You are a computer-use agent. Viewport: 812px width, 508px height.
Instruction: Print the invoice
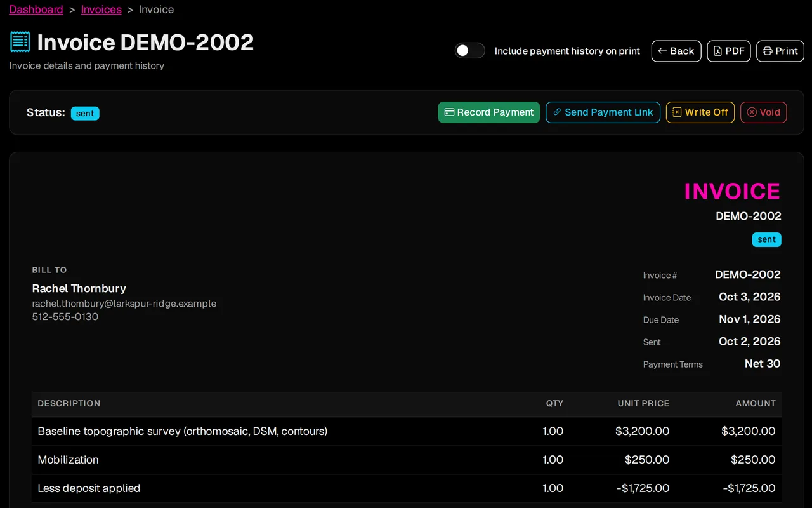780,51
